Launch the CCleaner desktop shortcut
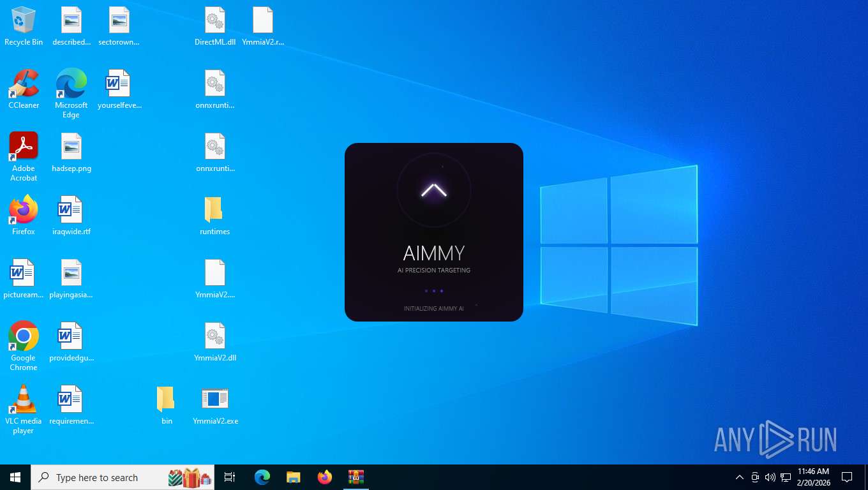This screenshot has height=490, width=868. point(24,89)
